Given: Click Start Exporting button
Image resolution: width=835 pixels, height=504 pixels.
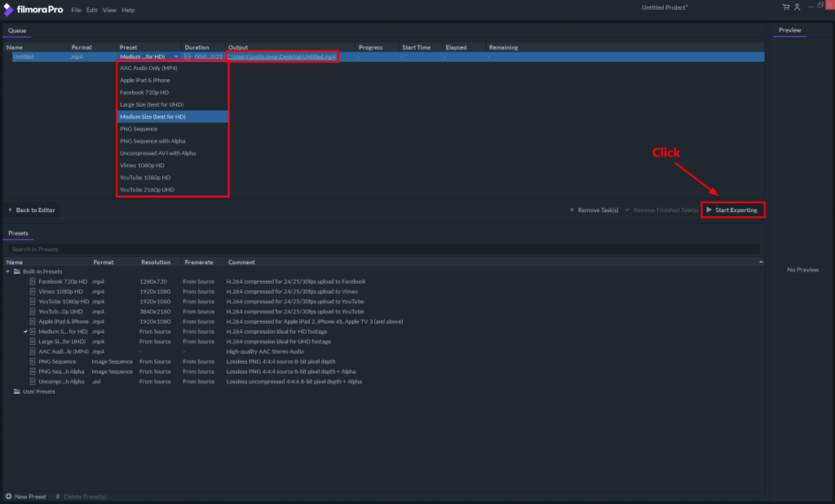Looking at the screenshot, I should tap(733, 210).
